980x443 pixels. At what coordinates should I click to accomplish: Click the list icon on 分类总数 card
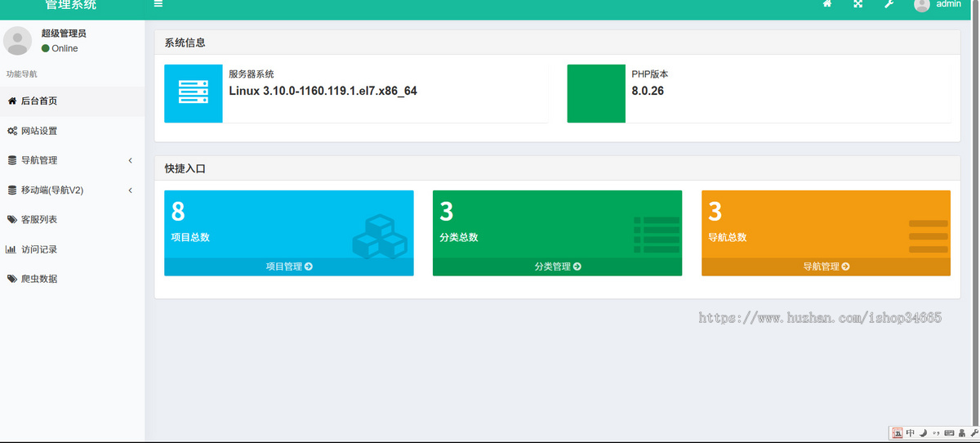pos(657,235)
